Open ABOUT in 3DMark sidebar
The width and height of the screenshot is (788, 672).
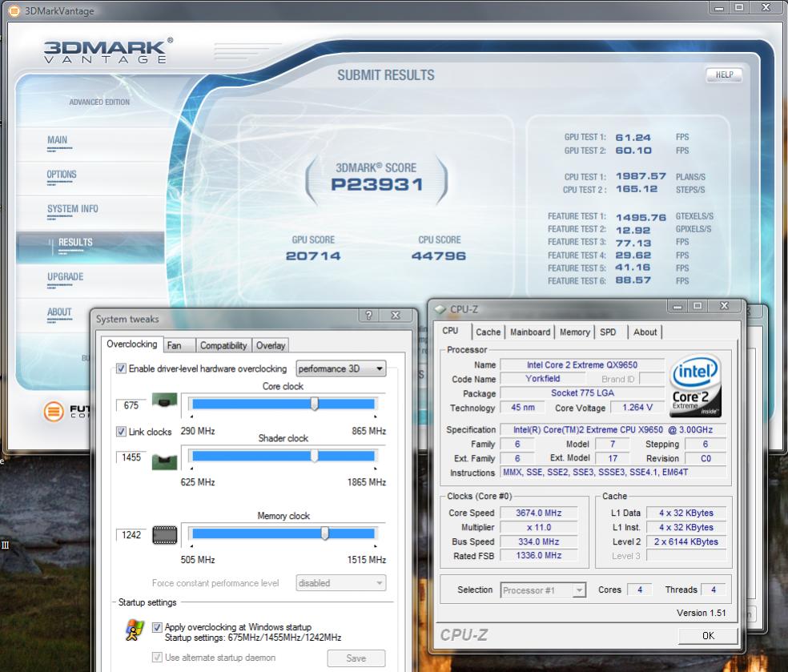[59, 312]
